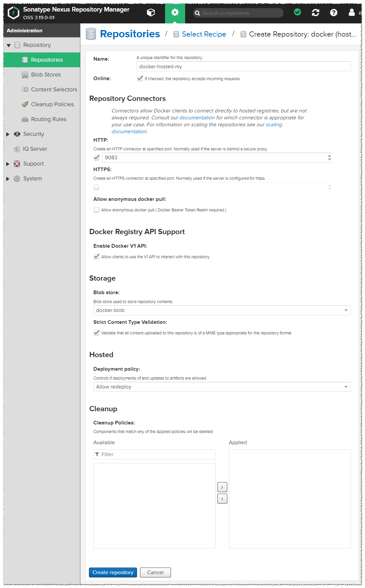Viewport: 365px width, 588px height.
Task: Expand the System tree node
Action: point(8,179)
